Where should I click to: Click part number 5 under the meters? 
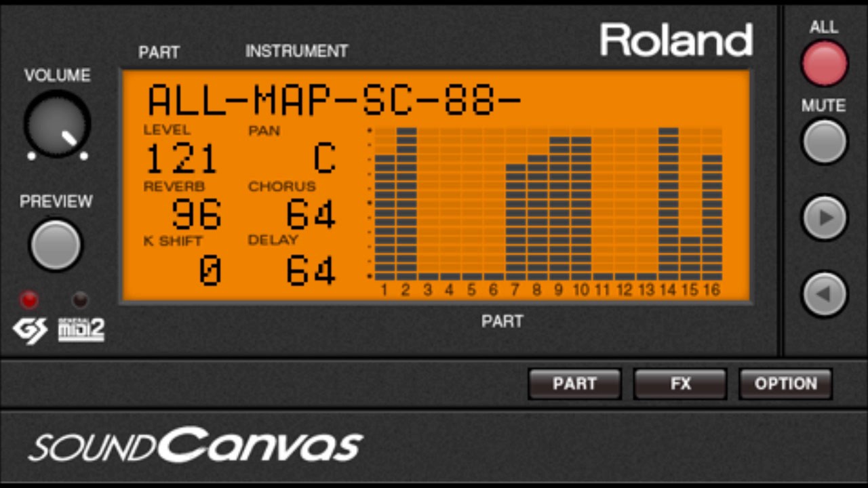[x=471, y=291]
